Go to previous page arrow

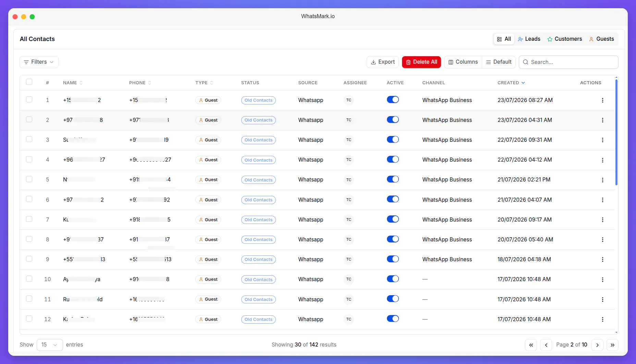coord(546,345)
